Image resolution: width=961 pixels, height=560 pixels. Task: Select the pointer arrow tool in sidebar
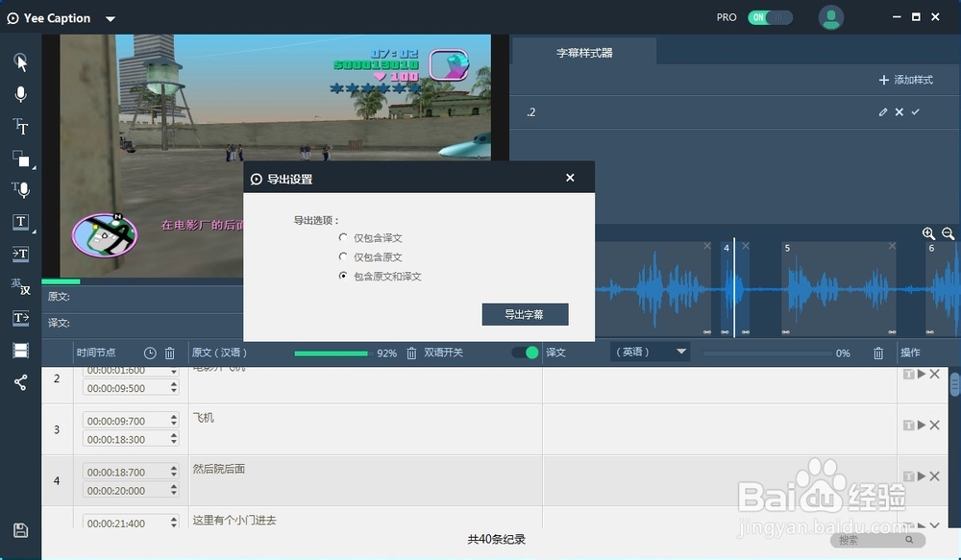point(21,61)
